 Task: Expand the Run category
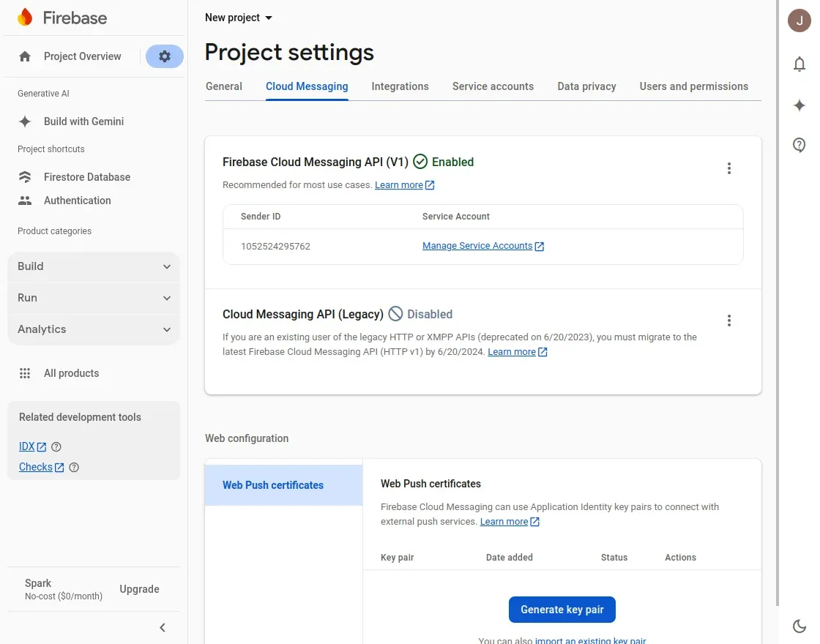tap(94, 298)
